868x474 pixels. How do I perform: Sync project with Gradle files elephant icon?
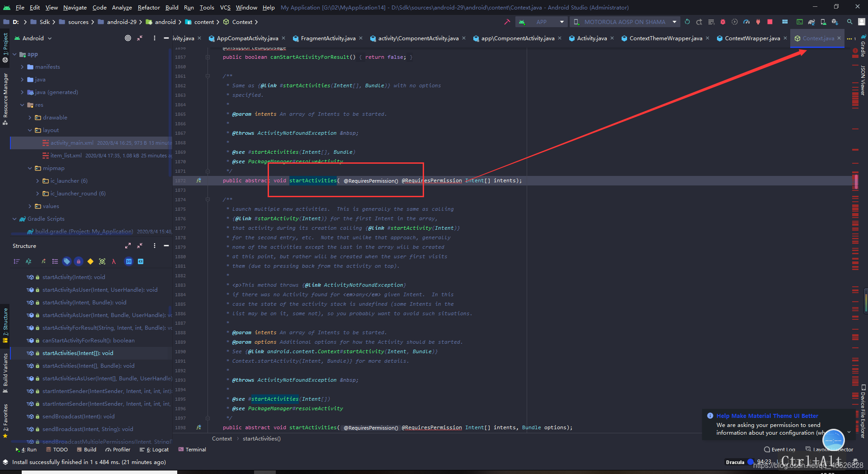point(811,22)
